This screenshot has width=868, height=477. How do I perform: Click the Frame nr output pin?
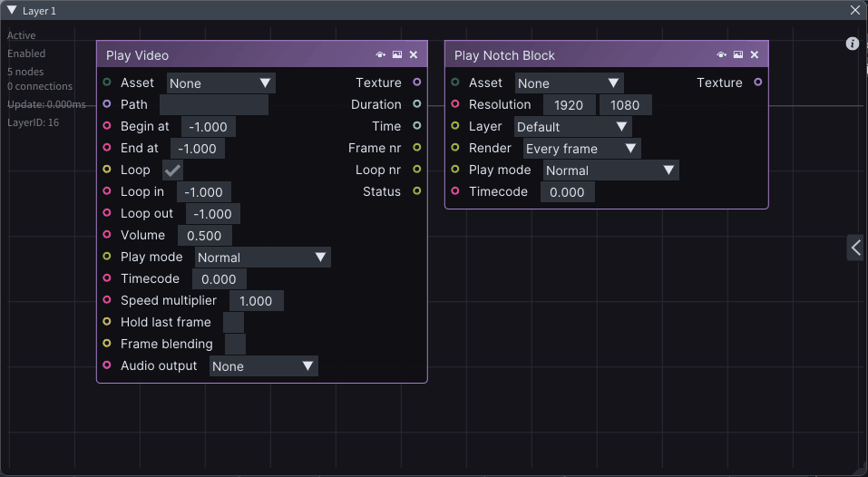click(x=417, y=148)
